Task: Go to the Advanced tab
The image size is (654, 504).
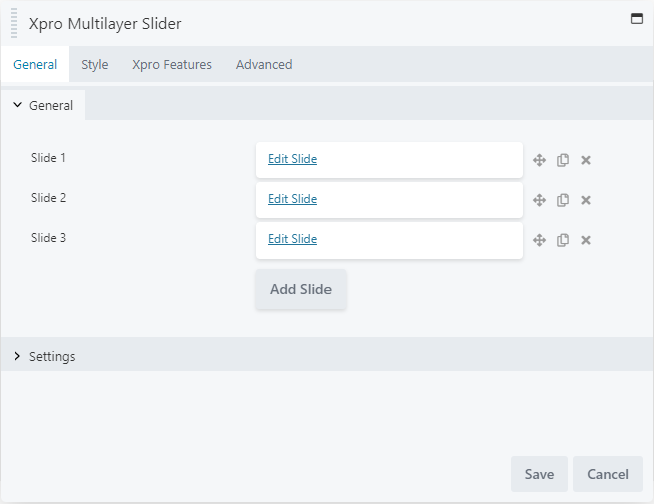Action: tap(264, 65)
